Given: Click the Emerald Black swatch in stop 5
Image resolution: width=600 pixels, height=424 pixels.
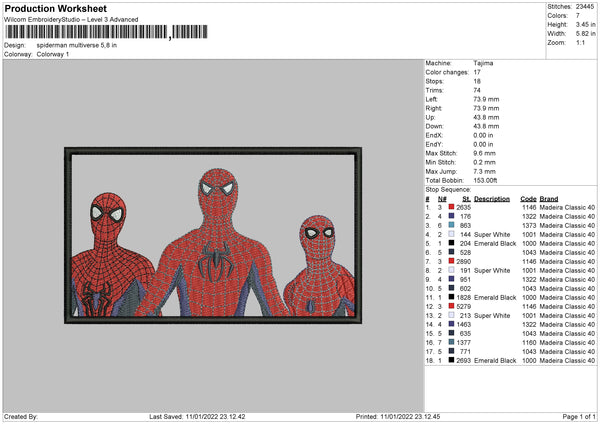Looking at the screenshot, I should [x=452, y=243].
